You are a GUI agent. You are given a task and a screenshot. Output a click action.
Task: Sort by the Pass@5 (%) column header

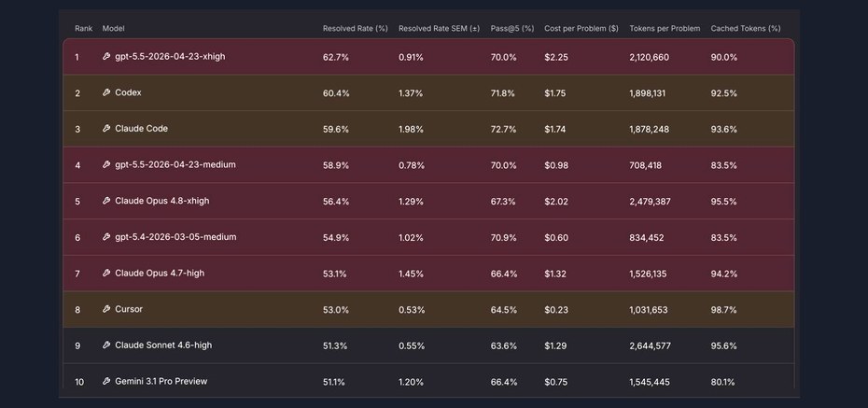pyautogui.click(x=512, y=28)
